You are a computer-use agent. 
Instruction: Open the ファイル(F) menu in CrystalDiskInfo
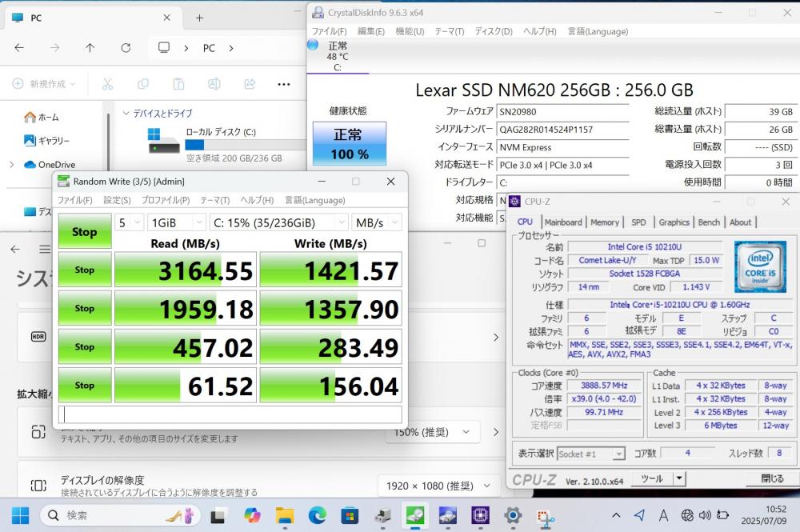coord(329,31)
